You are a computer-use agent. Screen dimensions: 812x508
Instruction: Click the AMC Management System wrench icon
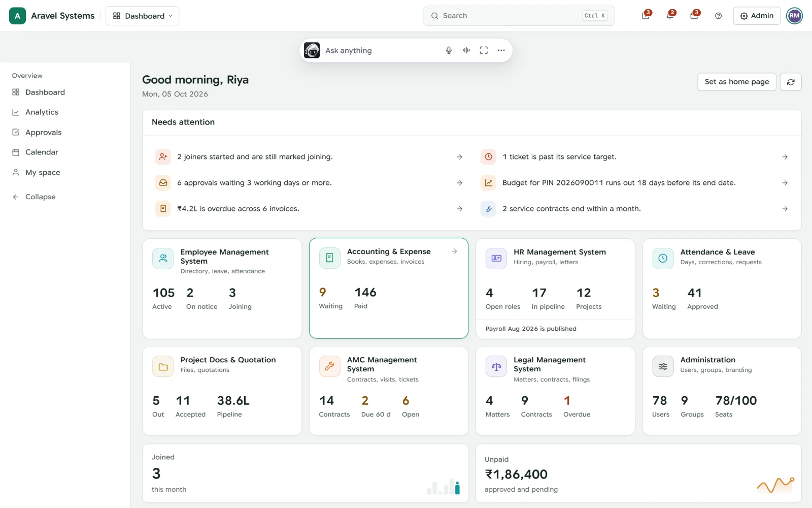[329, 366]
